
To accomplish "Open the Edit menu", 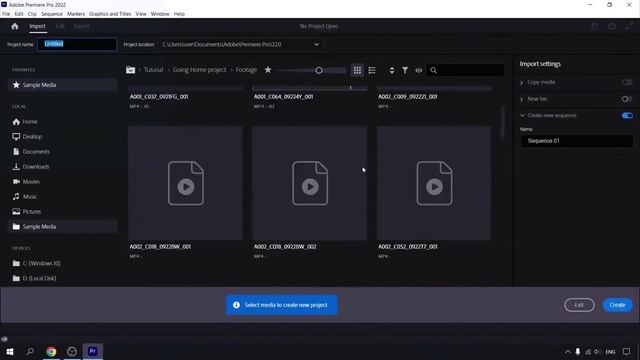I will [x=19, y=14].
